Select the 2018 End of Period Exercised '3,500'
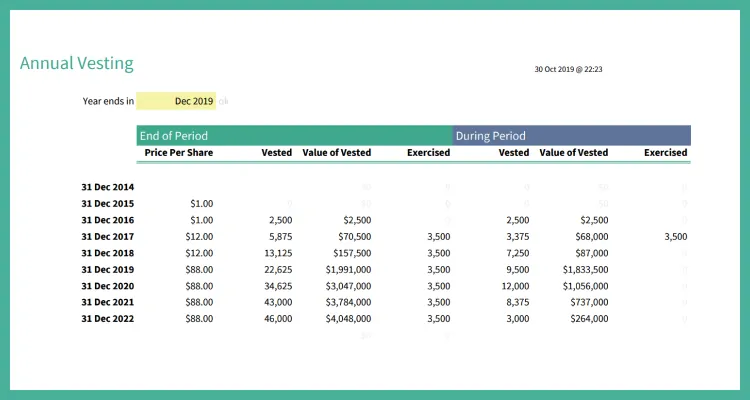This screenshot has width=750, height=400. click(439, 253)
